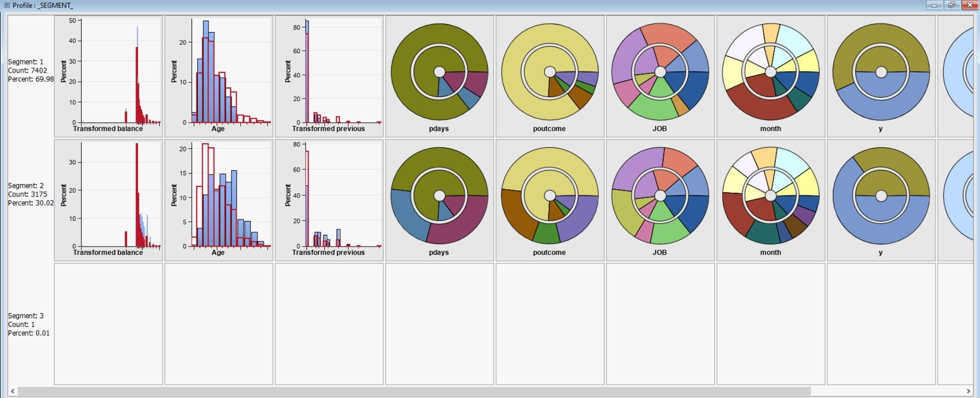Click the Profile : _SEGMENT_ window title text
This screenshot has width=980, height=398.
(43, 5)
